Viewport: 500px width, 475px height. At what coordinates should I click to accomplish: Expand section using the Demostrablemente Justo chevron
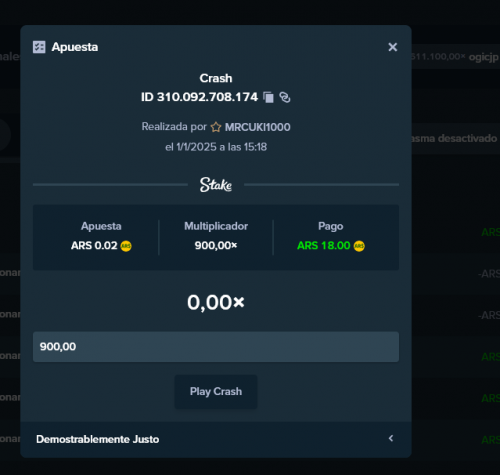pos(391,438)
